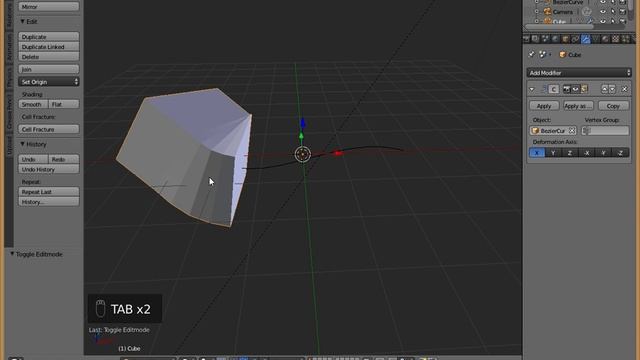This screenshot has width=640, height=360.
Task: Open the World properties tab icon
Action: (555, 39)
